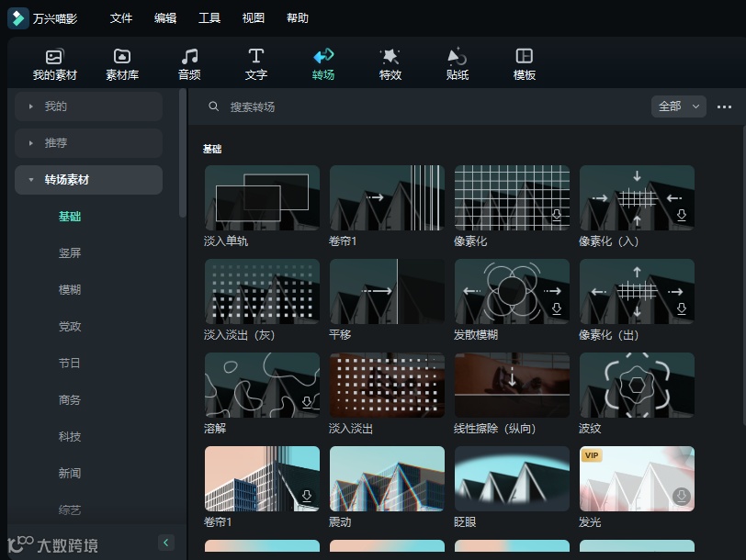The width and height of the screenshot is (746, 560).
Task: Select the 波纹 transition thumbnail
Action: coord(637,385)
